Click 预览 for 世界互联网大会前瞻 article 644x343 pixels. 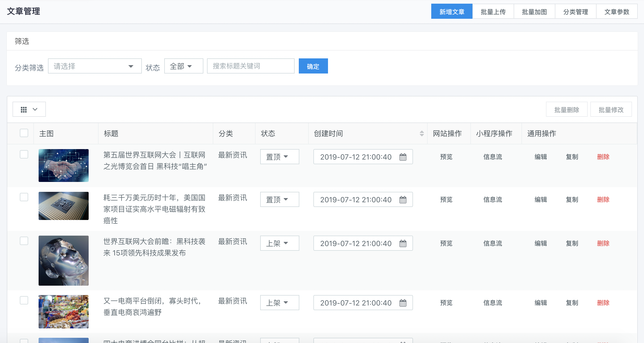[446, 243]
